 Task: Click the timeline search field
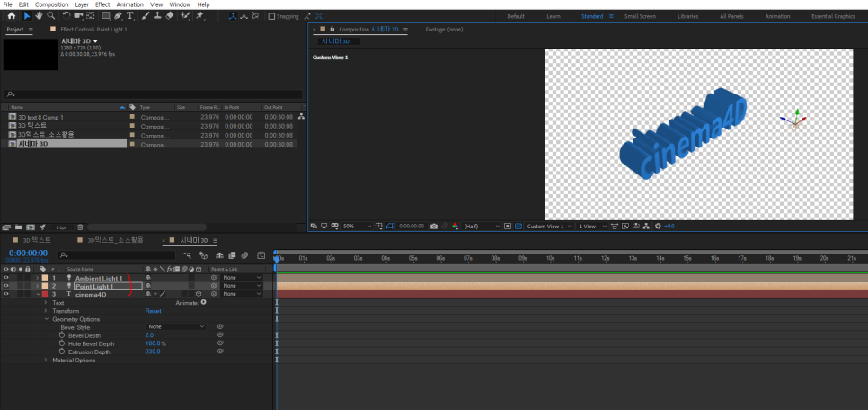(x=116, y=255)
